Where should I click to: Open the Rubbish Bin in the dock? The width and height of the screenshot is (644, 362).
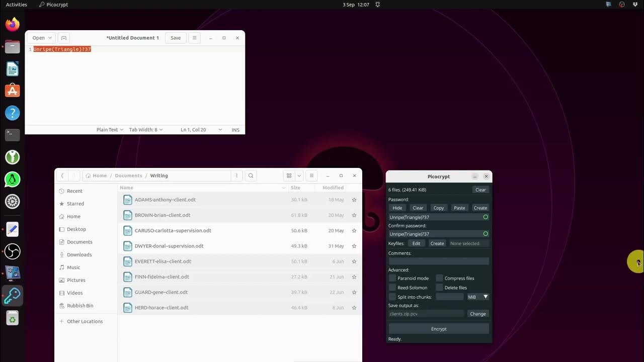click(13, 318)
